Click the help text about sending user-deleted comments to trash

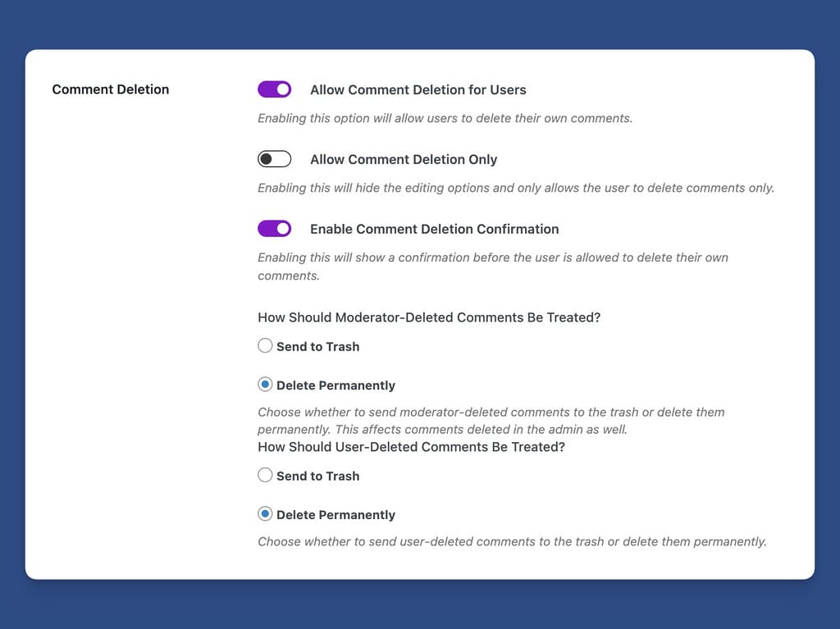coord(512,541)
